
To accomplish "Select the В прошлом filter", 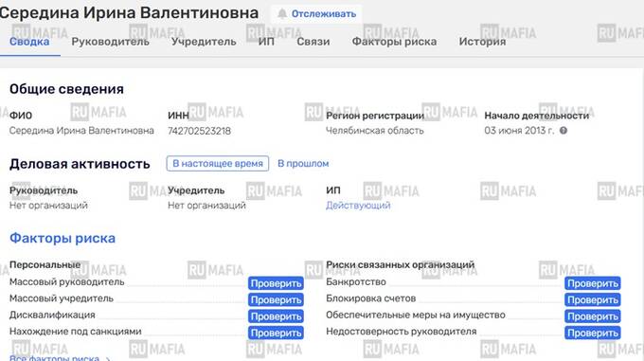I will (303, 164).
